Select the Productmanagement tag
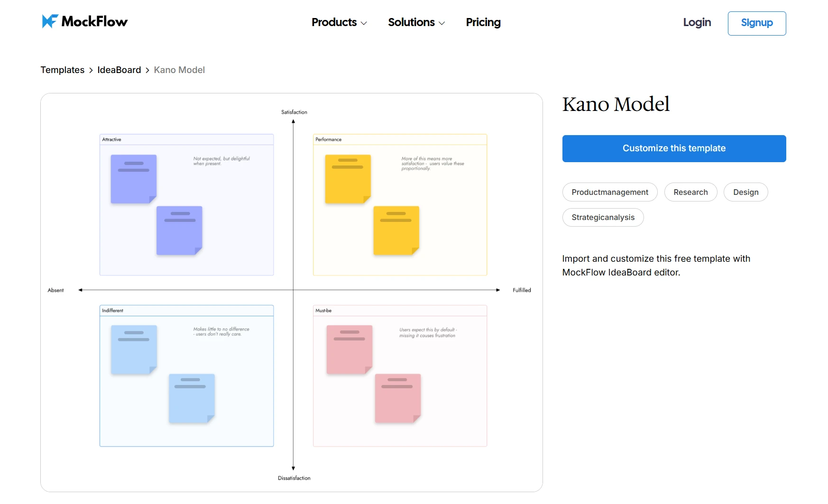The width and height of the screenshot is (828, 504). pos(610,192)
